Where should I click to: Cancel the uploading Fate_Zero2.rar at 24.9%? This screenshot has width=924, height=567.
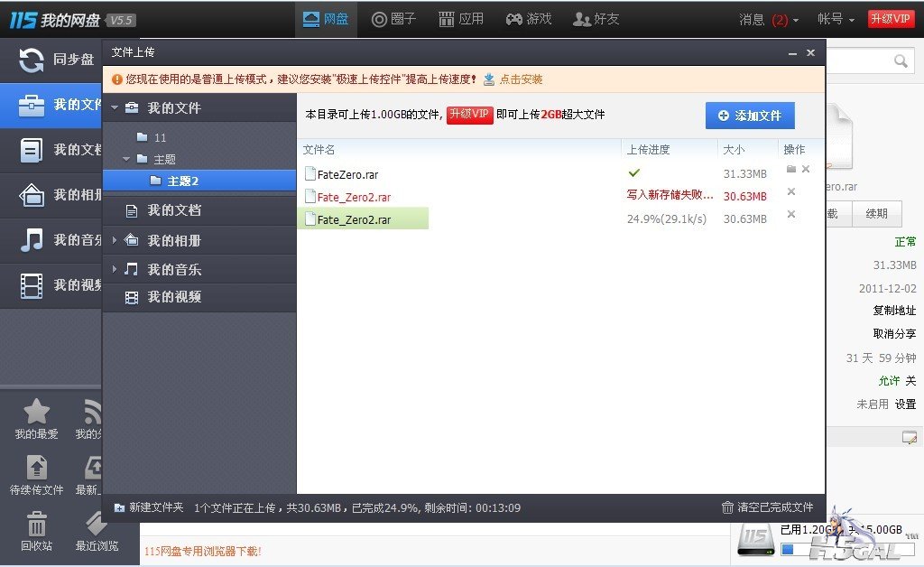click(x=791, y=214)
